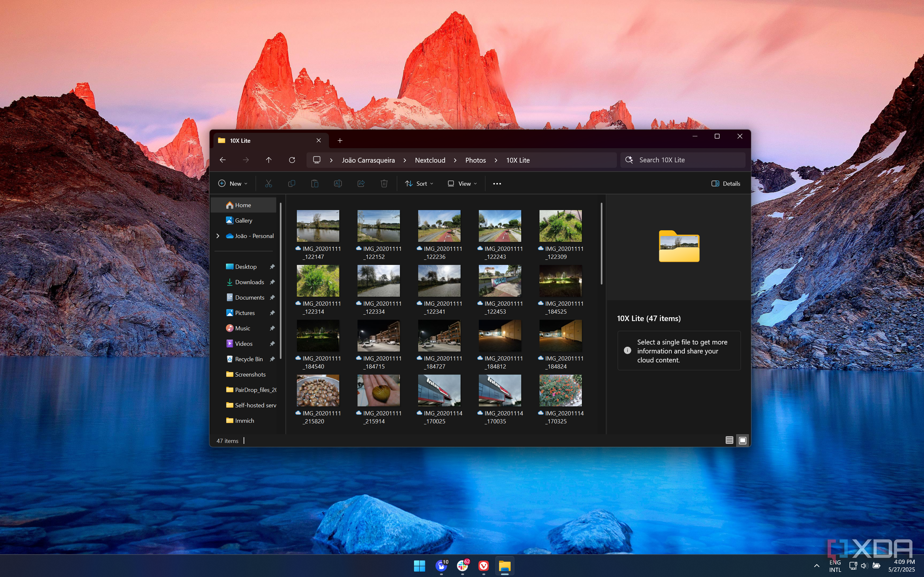Open Self-hosted serv folder in sidebar

244,405
